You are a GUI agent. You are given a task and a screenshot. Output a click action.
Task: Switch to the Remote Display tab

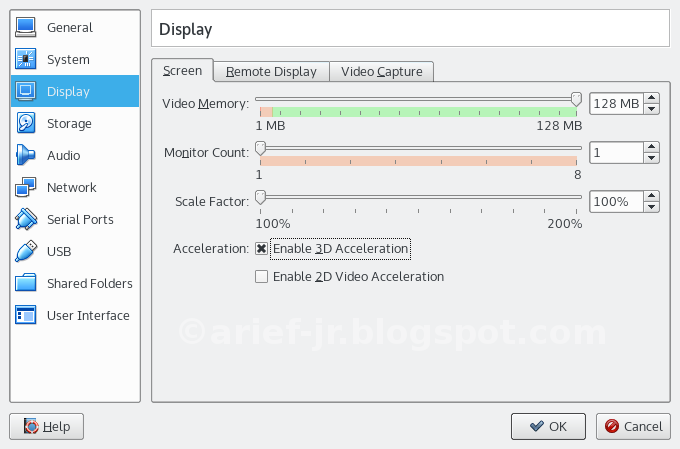click(271, 71)
